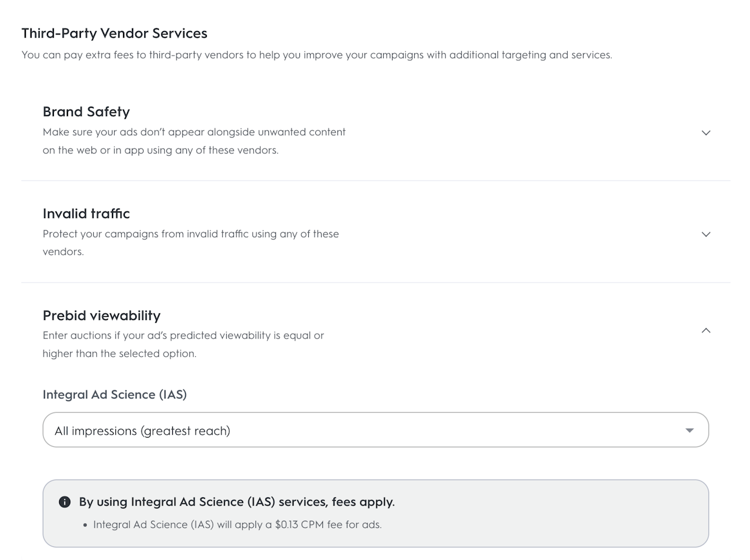Click the info icon in fees notice
Viewport: 750px width, 560px height.
65,502
